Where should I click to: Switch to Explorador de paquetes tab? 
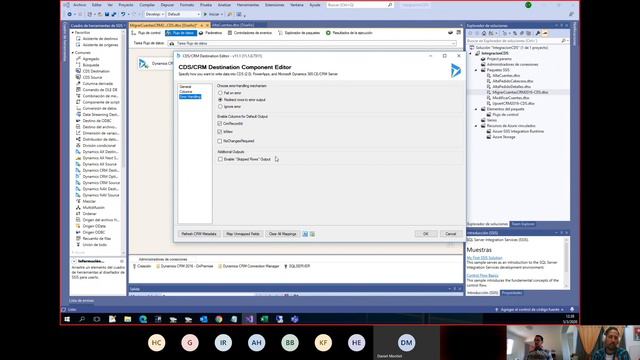click(299, 33)
